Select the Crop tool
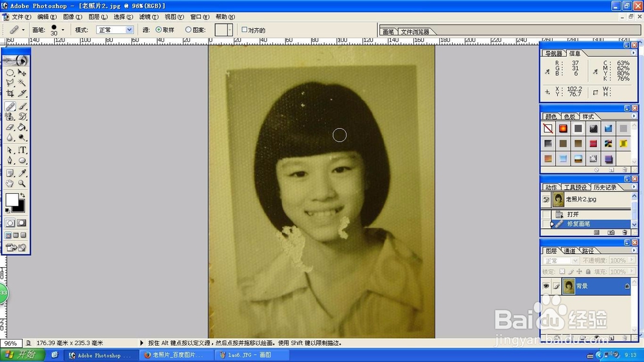644x362 pixels. 10,93
